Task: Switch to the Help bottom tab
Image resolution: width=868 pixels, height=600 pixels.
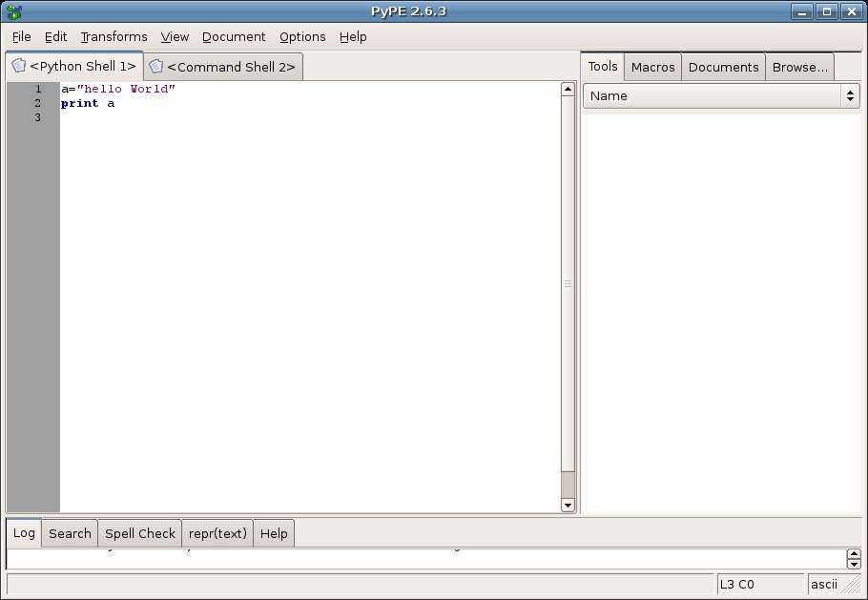Action: point(274,533)
